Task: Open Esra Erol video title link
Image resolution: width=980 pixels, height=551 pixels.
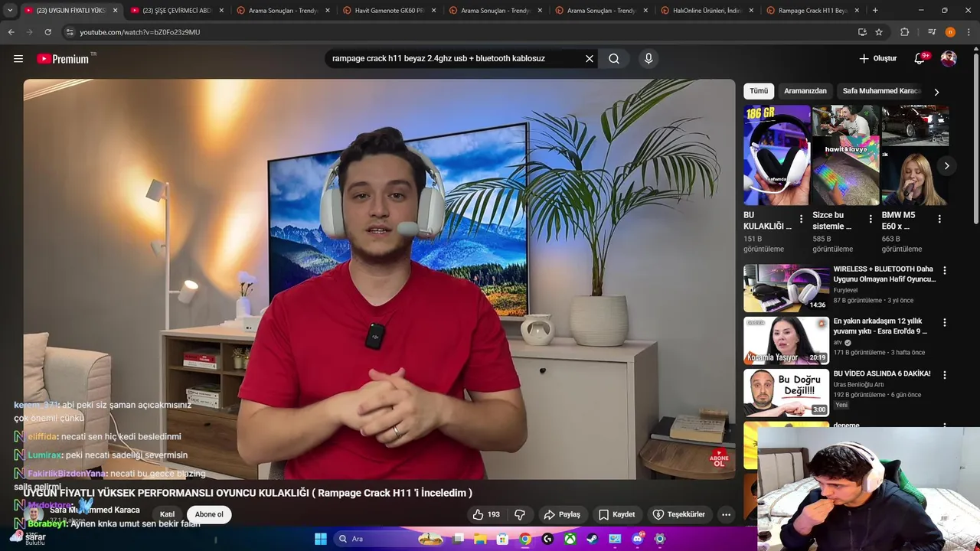Action: 880,326
